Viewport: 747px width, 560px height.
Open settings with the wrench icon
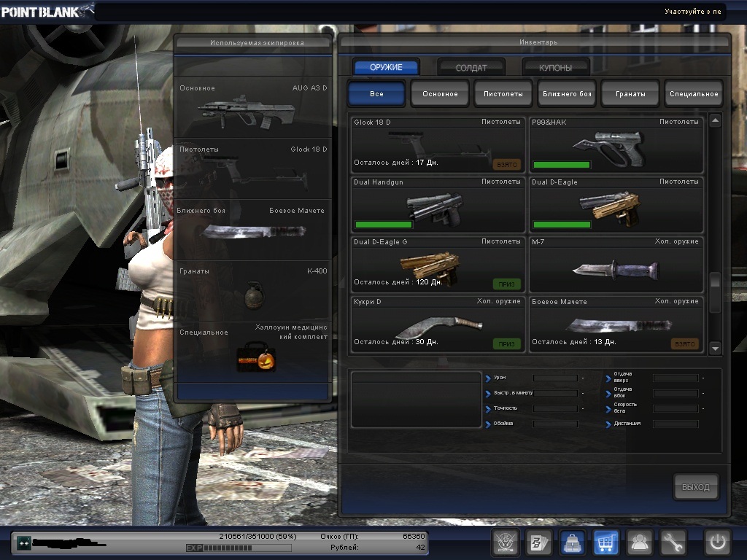[673, 542]
